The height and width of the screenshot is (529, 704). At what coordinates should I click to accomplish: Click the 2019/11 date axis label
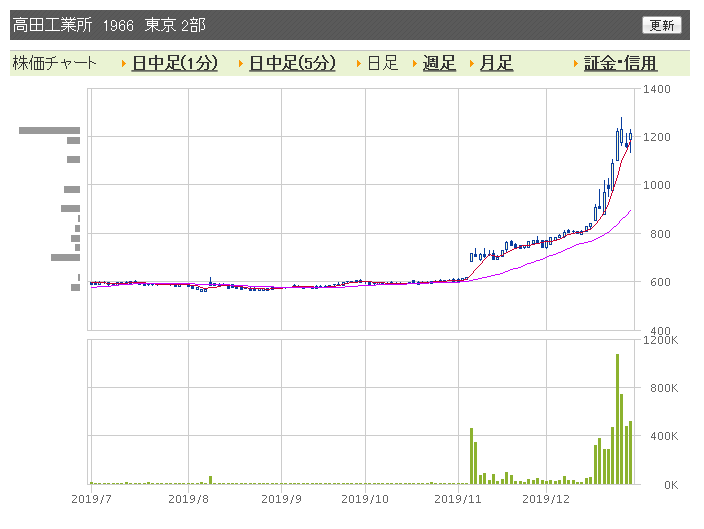[x=458, y=499]
